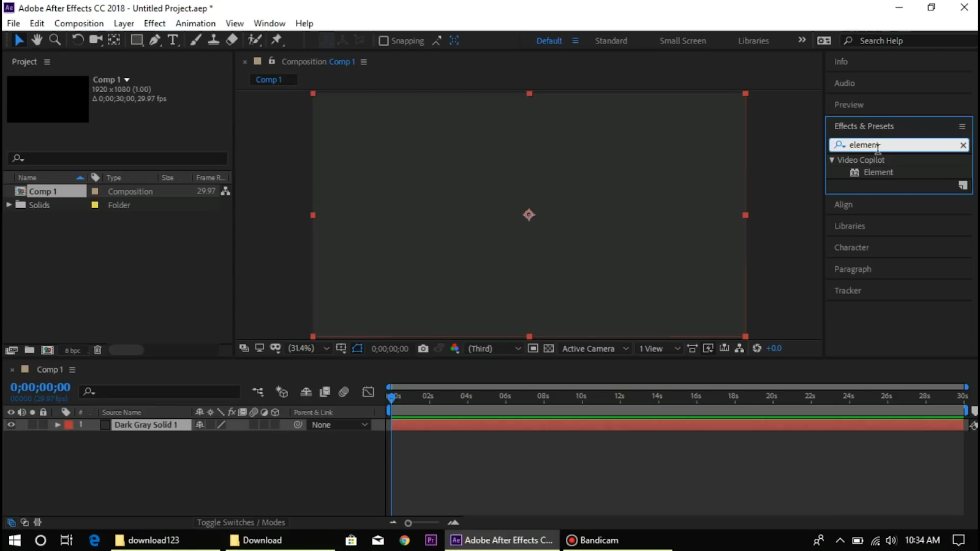Select the Brush tool
This screenshot has width=980, height=551.
coord(195,40)
